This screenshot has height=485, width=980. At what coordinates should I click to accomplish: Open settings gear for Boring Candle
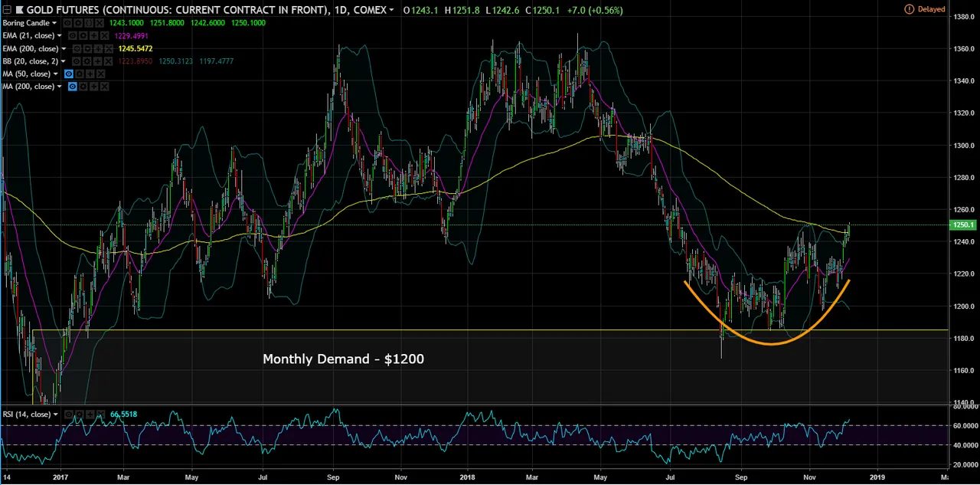click(79, 23)
